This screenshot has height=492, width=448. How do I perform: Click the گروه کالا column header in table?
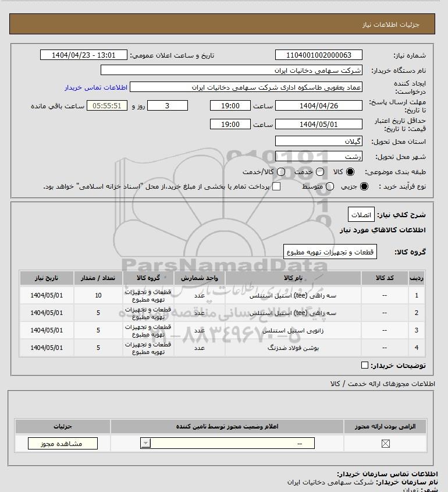point(148,278)
